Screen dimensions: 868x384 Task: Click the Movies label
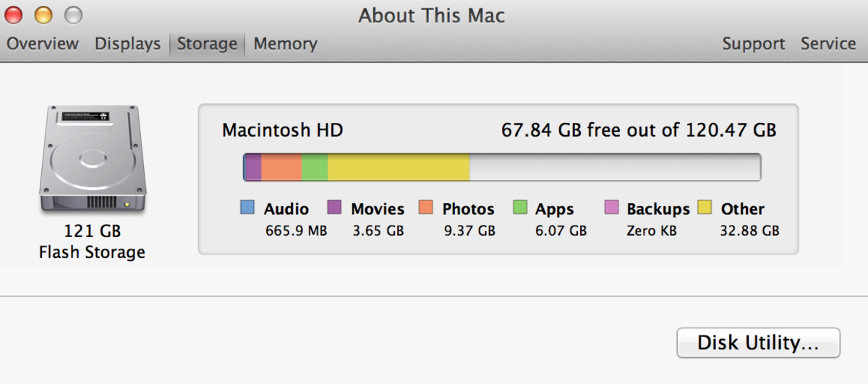point(378,209)
